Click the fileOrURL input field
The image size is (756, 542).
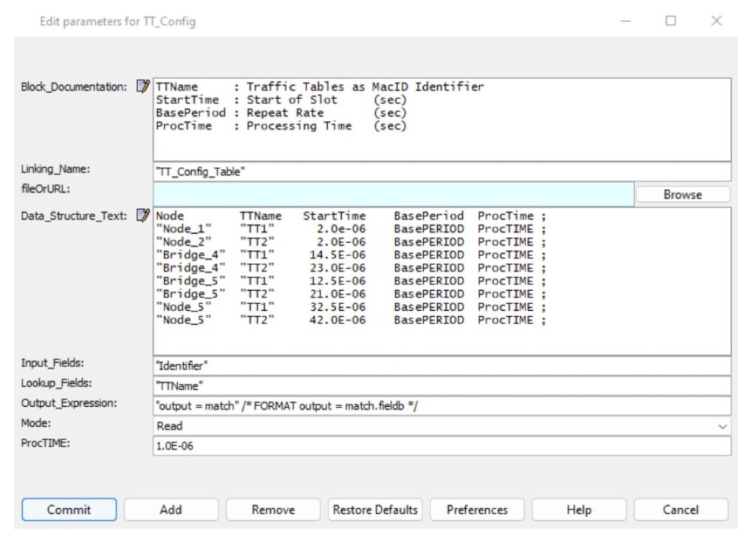pyautogui.click(x=393, y=194)
